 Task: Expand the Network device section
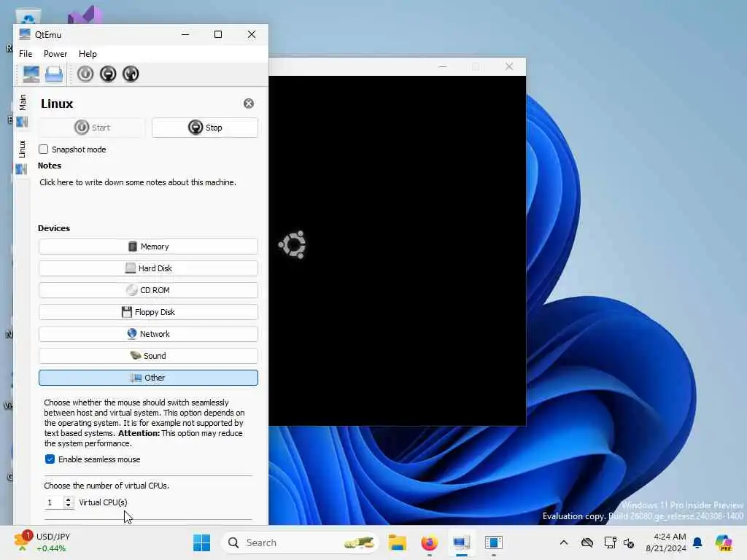(148, 334)
